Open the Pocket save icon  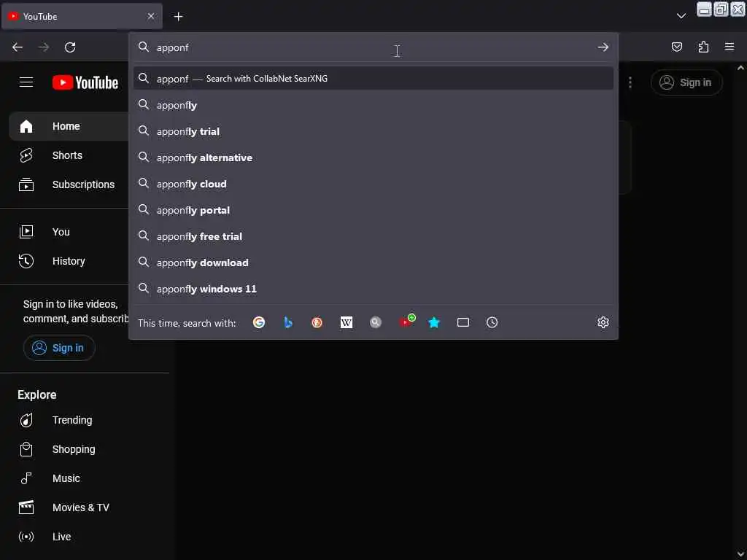(x=677, y=47)
